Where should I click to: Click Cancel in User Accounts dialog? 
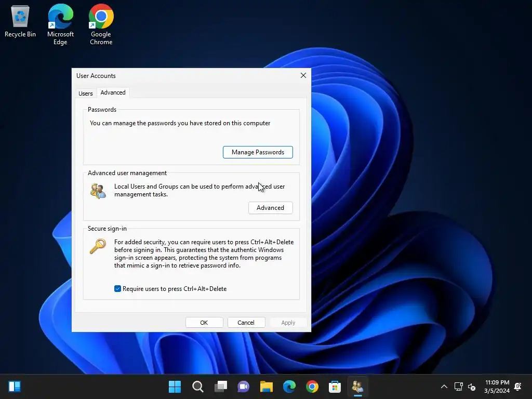(246, 323)
